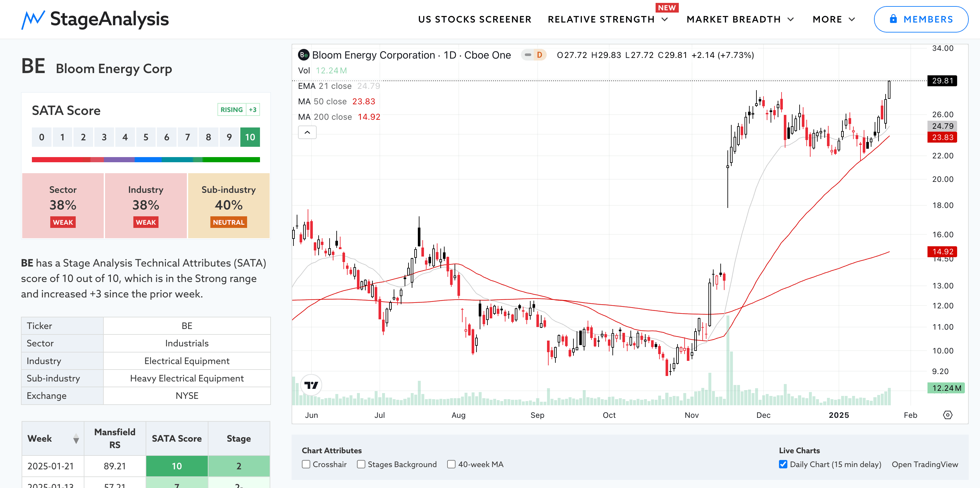
Task: Collapse the chart indicator legend
Action: pyautogui.click(x=307, y=132)
